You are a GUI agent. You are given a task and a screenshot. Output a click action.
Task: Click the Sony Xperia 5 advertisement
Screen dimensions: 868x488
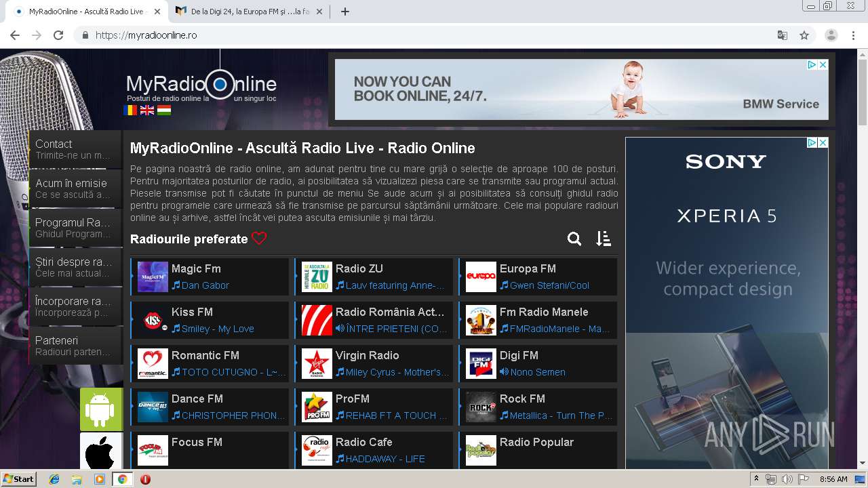(726, 303)
